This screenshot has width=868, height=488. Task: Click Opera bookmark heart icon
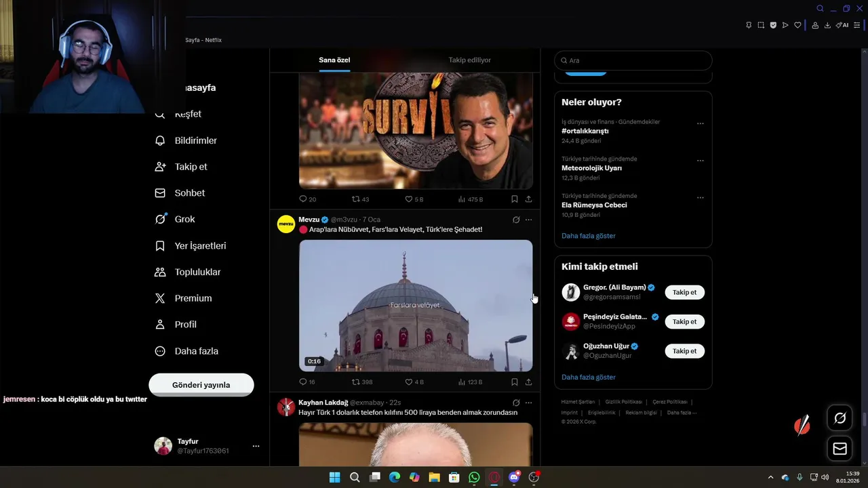(797, 25)
